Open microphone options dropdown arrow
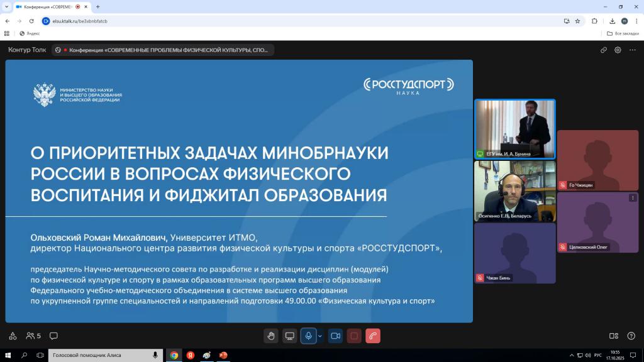The image size is (644, 362). [x=320, y=336]
